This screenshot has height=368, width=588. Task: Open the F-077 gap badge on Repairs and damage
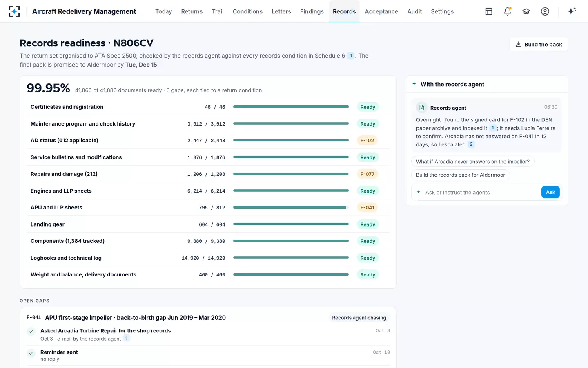[x=367, y=174]
